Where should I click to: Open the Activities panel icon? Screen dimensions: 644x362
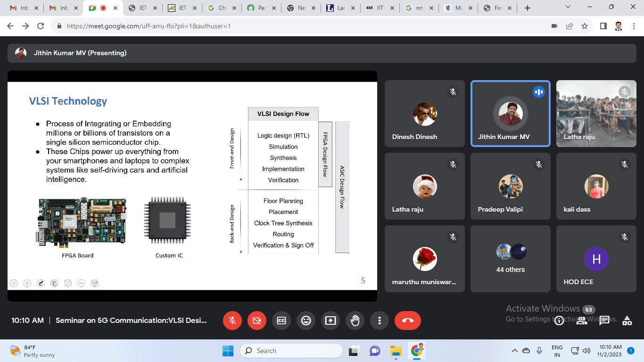tap(627, 321)
